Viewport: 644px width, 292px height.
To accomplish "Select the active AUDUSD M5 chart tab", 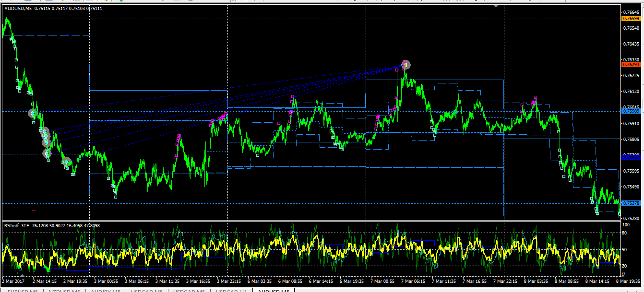I will click(273, 290).
